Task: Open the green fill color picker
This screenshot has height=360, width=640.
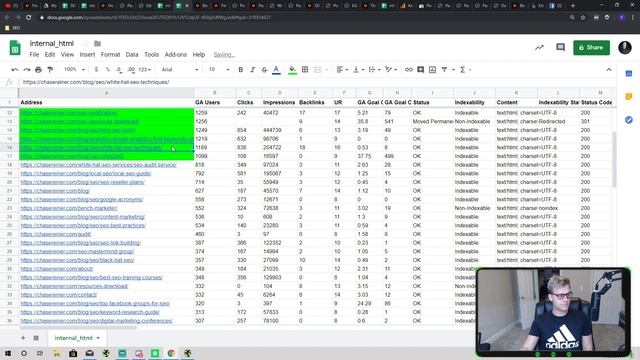Action: coord(292,70)
